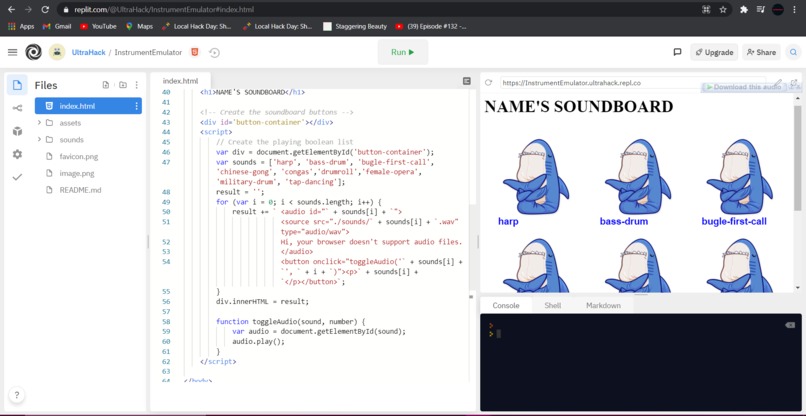Refresh the preview webview

[x=488, y=82]
